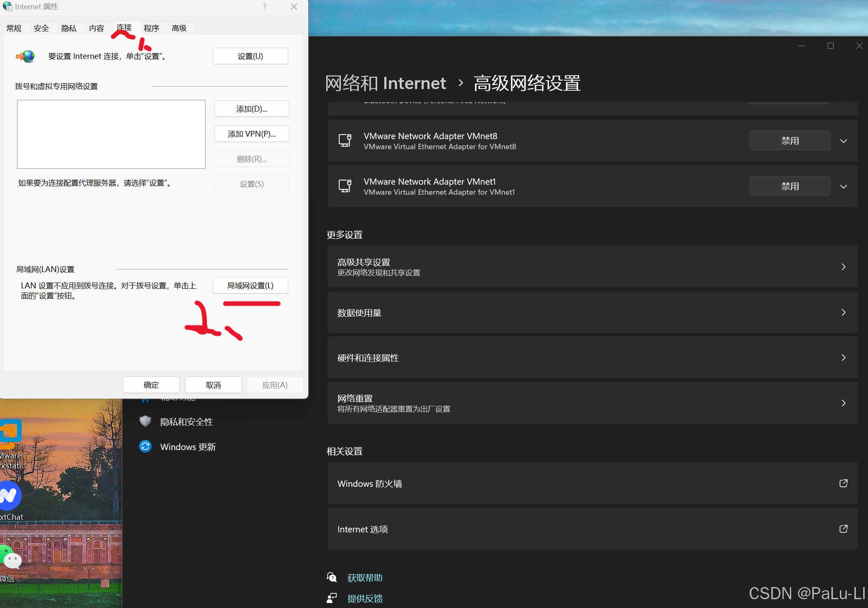Click the 添加 VPN(P)... button
Viewport: 868px width, 608px height.
coord(251,134)
